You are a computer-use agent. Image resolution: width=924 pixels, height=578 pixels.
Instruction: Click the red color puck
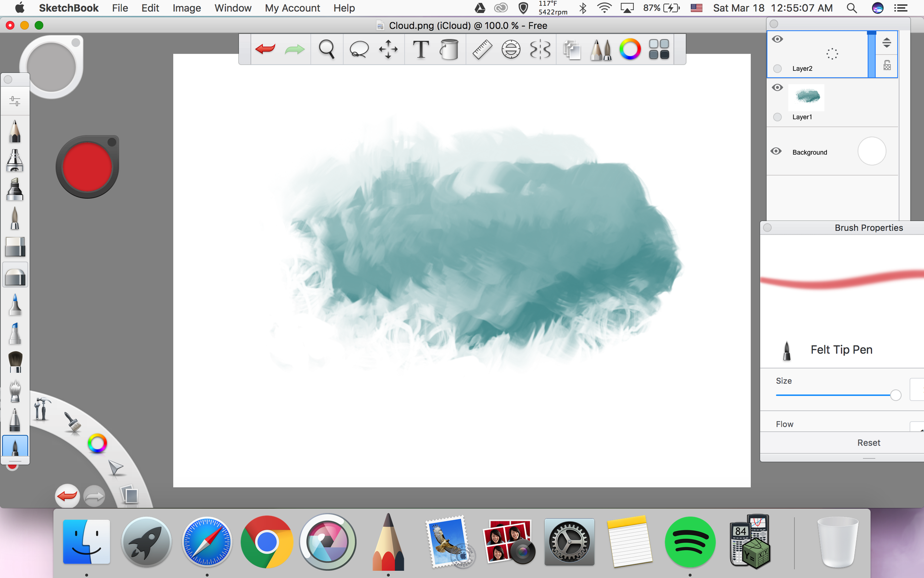tap(87, 167)
